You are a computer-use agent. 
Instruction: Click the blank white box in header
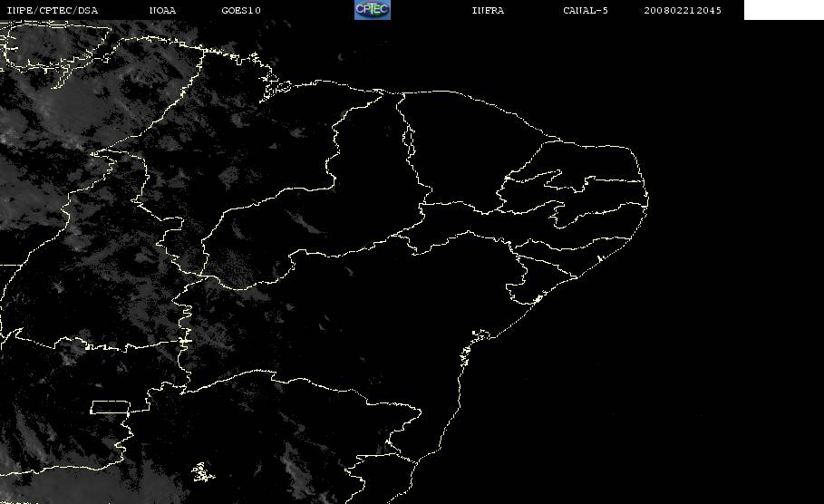tap(783, 10)
